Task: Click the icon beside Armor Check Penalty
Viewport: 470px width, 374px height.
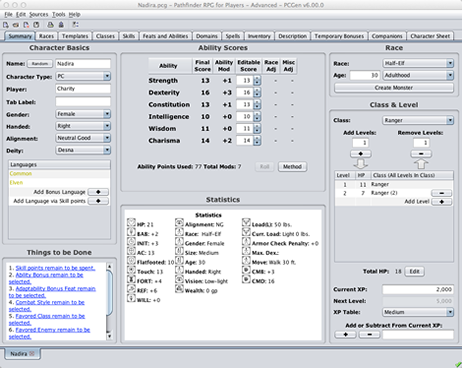Action: point(246,241)
